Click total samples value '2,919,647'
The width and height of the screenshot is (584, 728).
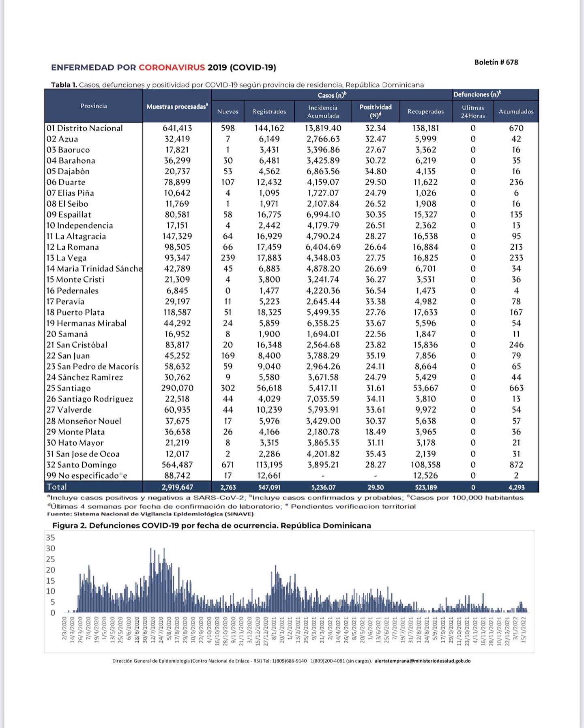pos(177,487)
